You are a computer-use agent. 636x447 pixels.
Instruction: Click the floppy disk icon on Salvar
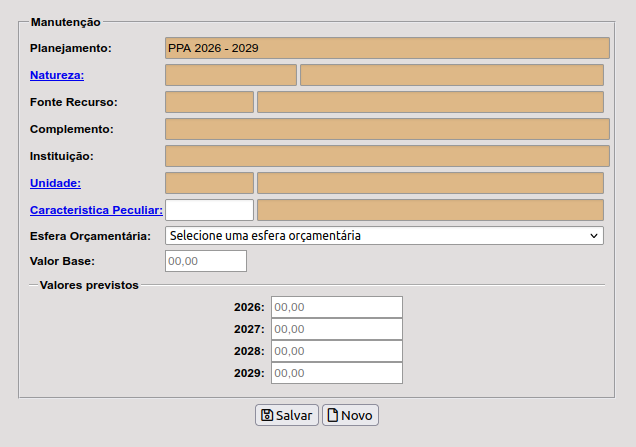click(x=267, y=415)
